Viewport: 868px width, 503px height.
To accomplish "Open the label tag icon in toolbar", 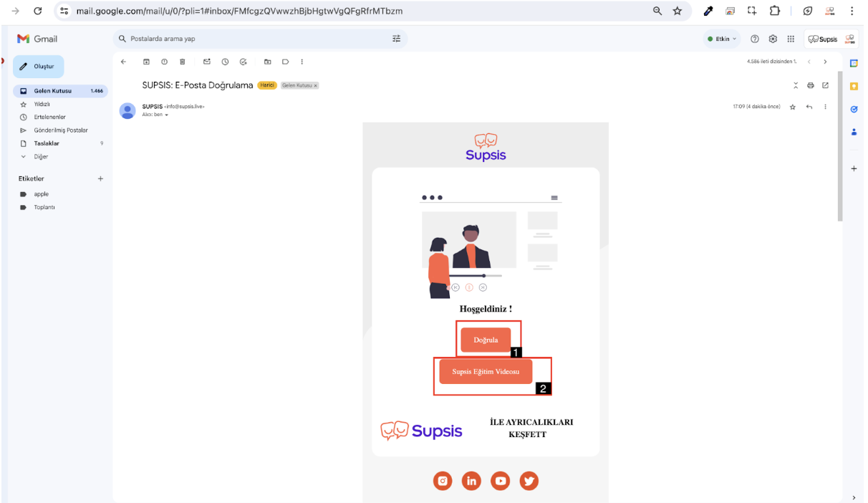I will click(285, 62).
